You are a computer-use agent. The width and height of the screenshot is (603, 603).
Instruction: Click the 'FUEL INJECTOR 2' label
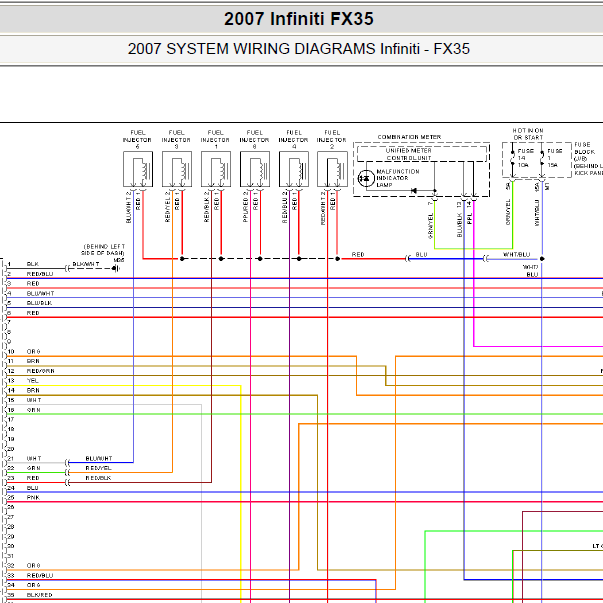pos(331,139)
